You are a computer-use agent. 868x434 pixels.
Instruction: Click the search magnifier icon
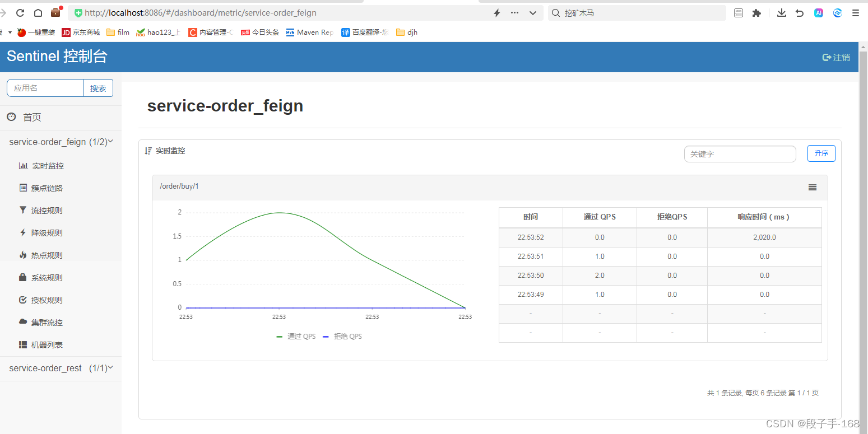point(555,13)
